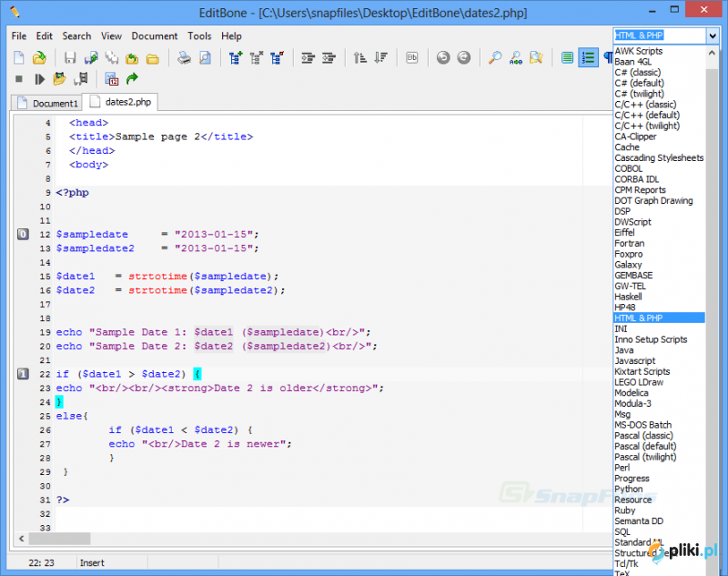The image size is (728, 576).
Task: Select 'Python' in the highlighter list
Action: (x=659, y=489)
